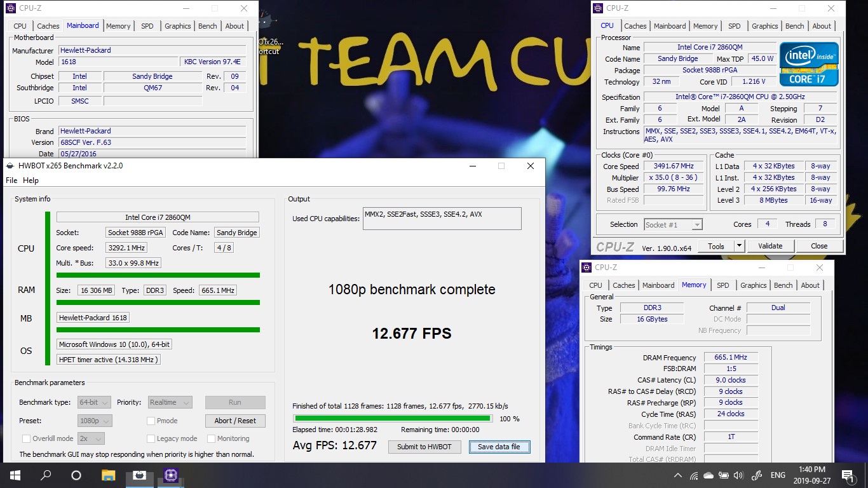Open the Action Center notifications icon
The width and height of the screenshot is (868, 488).
click(x=848, y=475)
